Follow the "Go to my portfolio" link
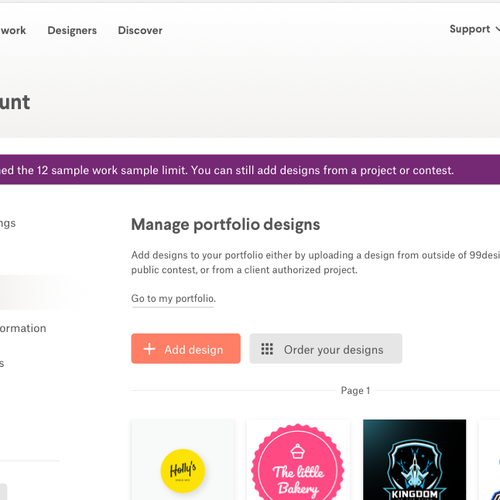 point(173,298)
